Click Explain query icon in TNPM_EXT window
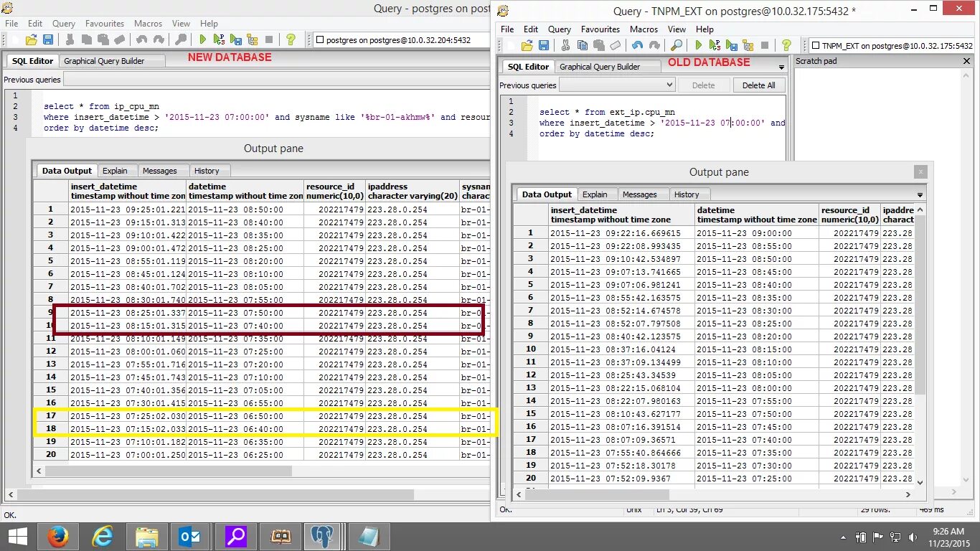 715,45
